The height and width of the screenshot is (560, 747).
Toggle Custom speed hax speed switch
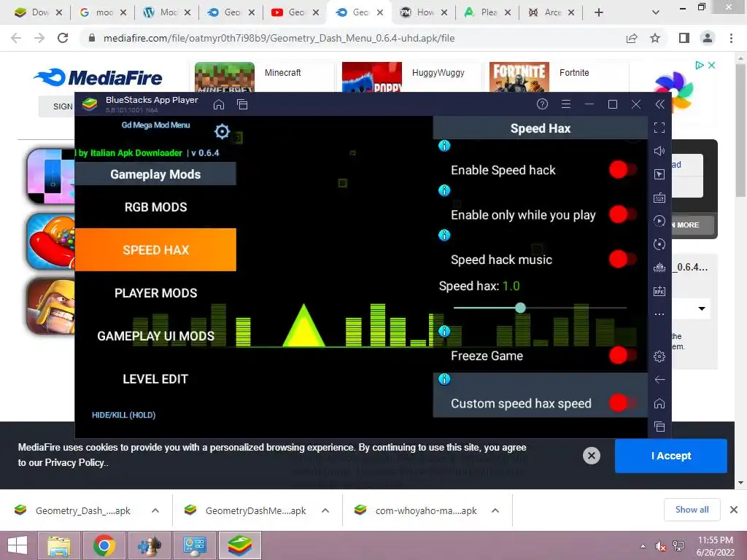tap(622, 402)
